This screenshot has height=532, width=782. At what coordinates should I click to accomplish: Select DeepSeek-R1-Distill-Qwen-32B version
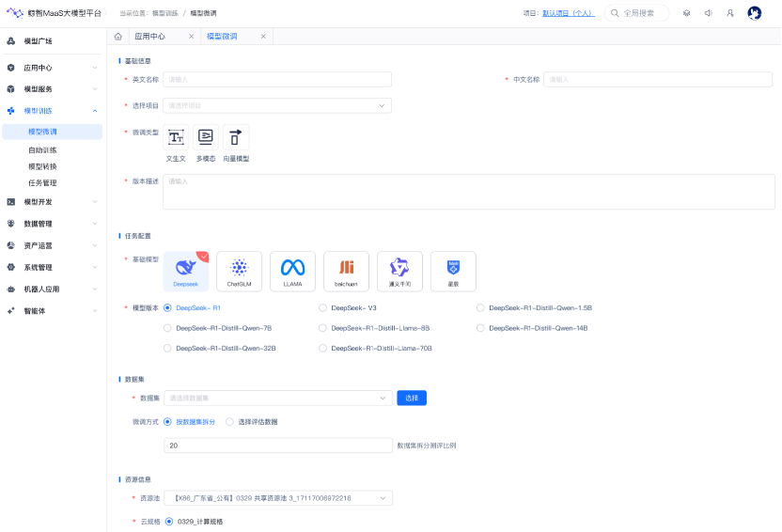(x=167, y=349)
